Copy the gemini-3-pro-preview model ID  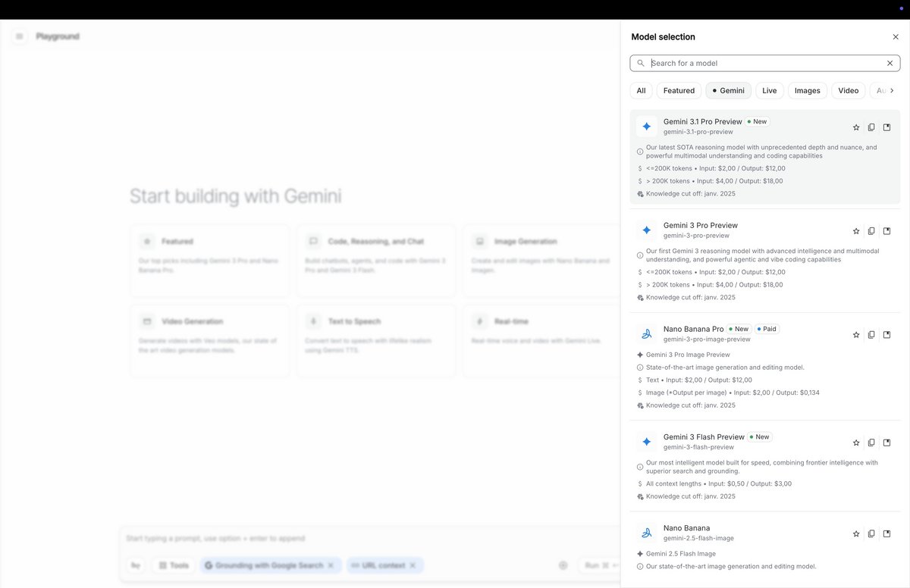[871, 230]
